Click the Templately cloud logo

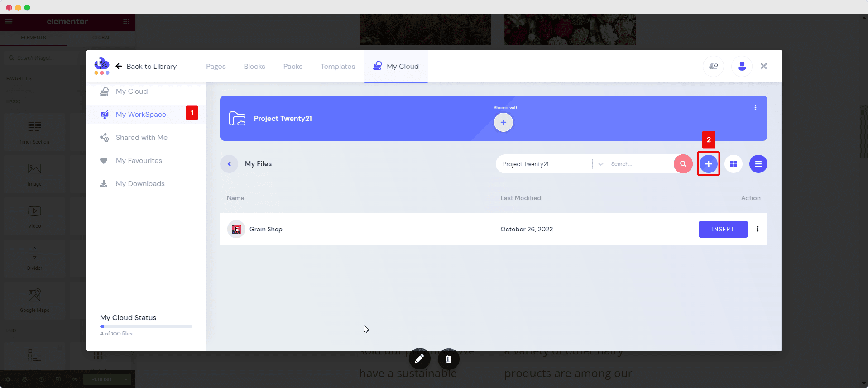pyautogui.click(x=102, y=66)
